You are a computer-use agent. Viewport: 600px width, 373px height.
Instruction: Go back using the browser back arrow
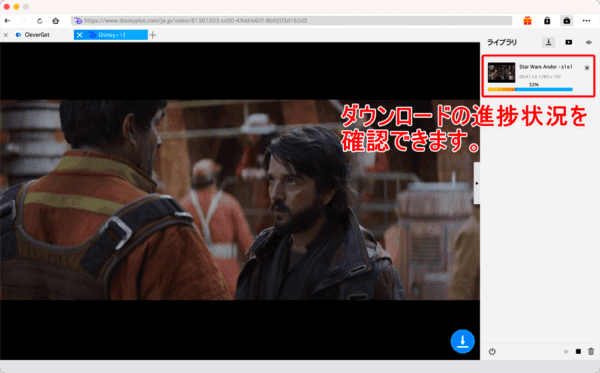7,21
